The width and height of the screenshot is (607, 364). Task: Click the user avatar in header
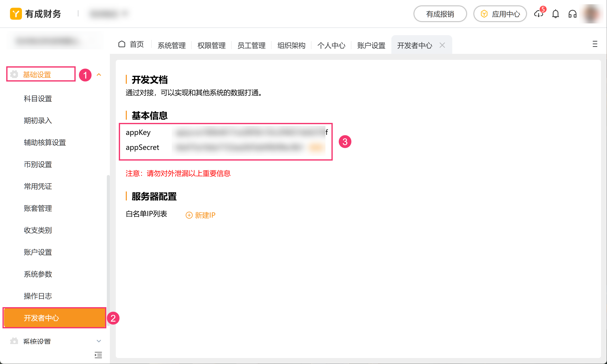(592, 14)
